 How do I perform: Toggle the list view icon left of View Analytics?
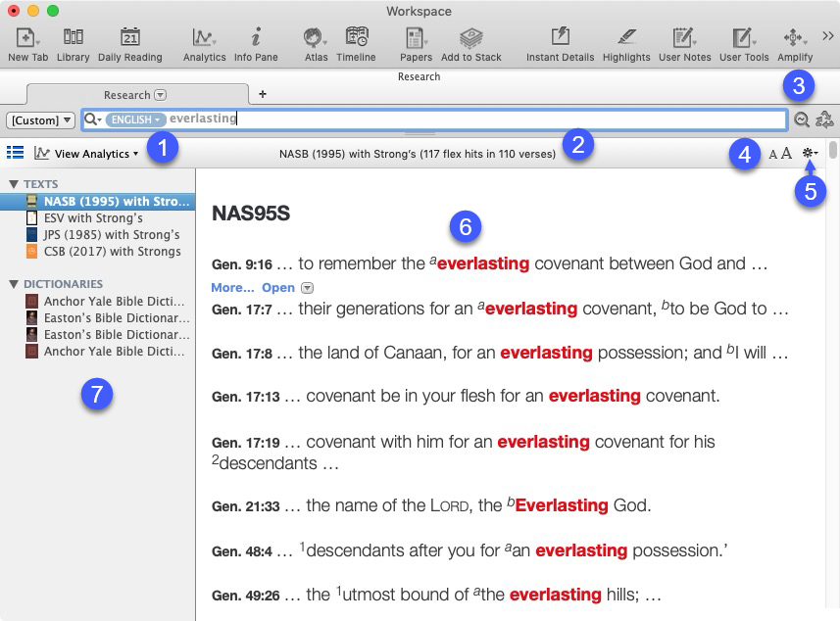tap(16, 153)
